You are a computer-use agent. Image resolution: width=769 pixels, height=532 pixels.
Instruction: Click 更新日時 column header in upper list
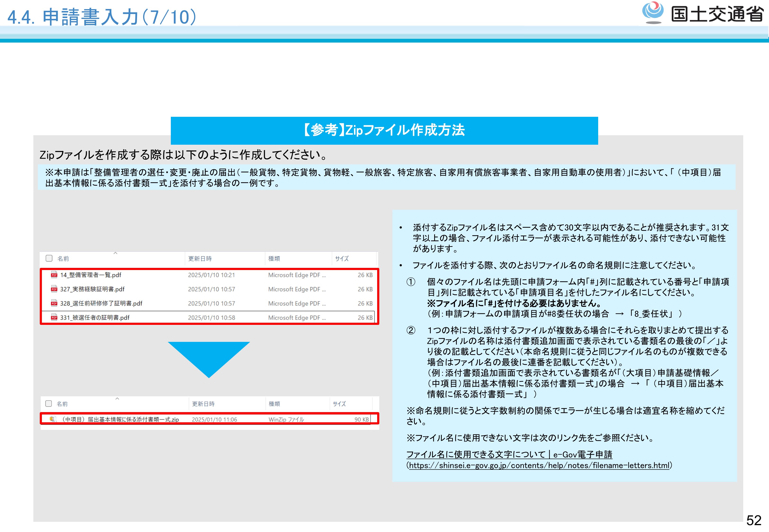coord(200,259)
